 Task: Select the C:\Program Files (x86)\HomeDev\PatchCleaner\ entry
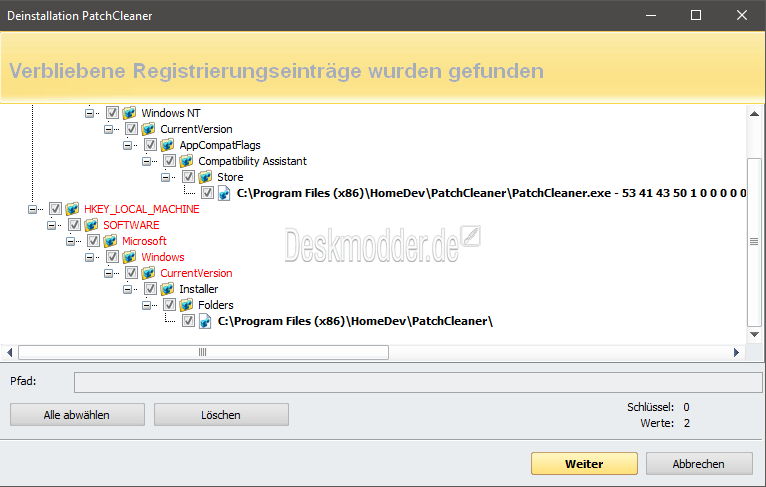coord(355,321)
